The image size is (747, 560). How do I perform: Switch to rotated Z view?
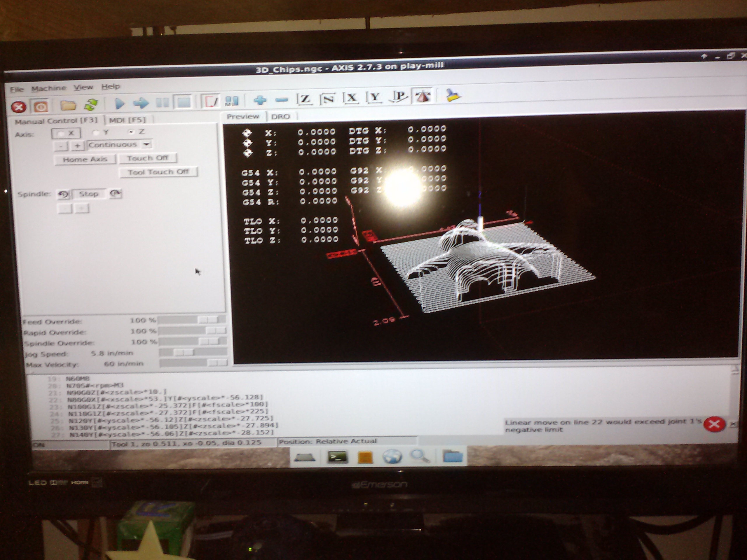click(328, 98)
